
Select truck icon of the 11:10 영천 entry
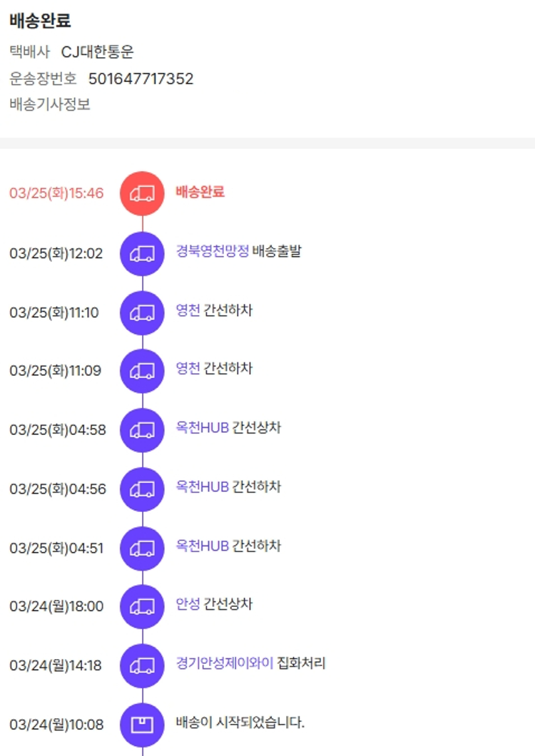pyautogui.click(x=142, y=312)
